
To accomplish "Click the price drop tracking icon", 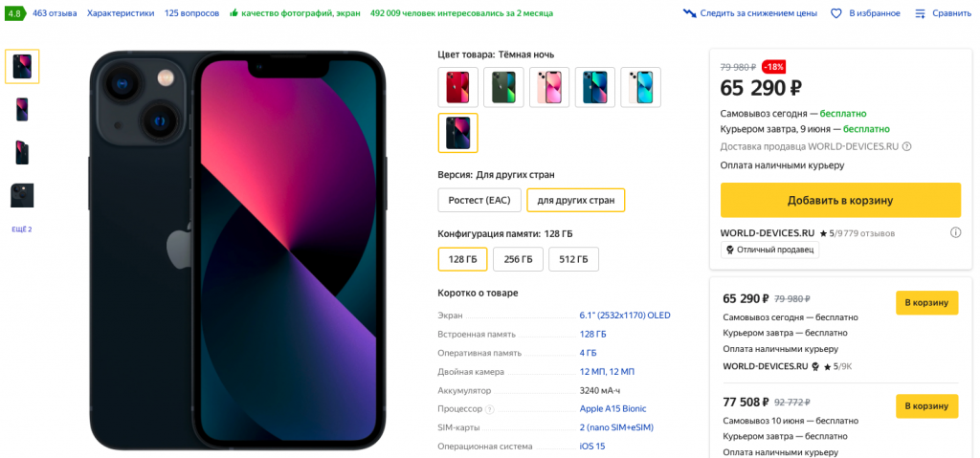I will (x=690, y=13).
